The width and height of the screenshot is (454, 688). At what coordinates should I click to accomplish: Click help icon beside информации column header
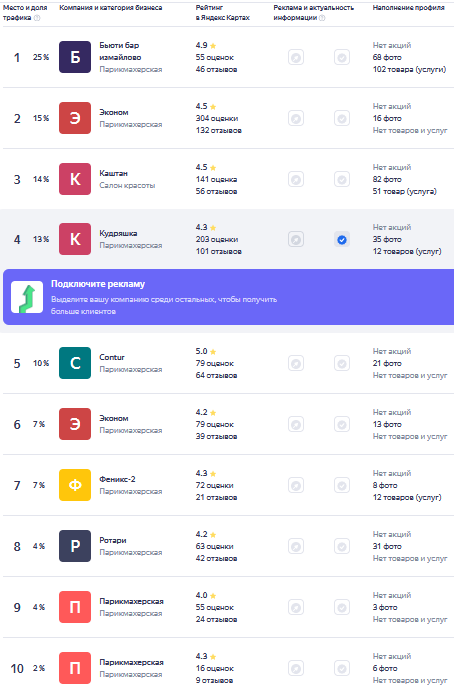322,18
